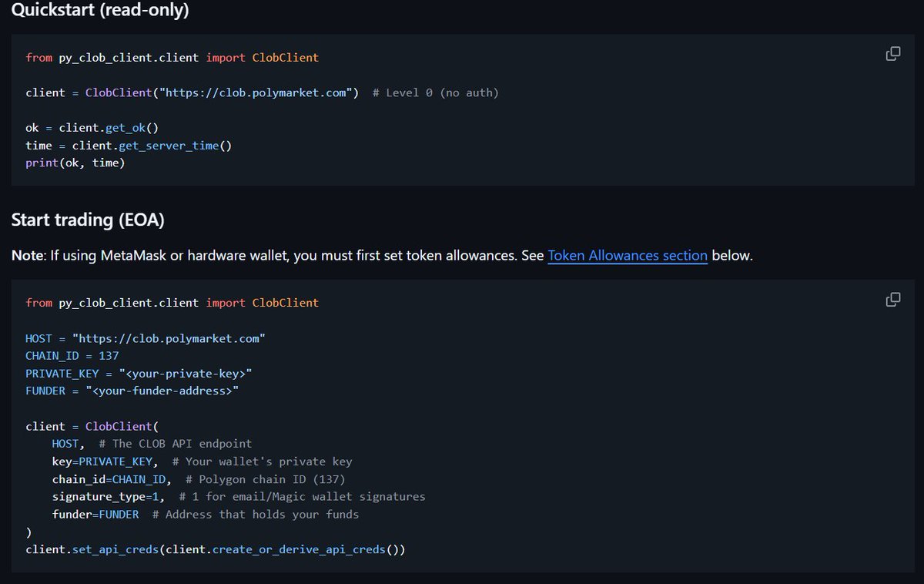924x584 pixels.
Task: Copy the Start trading EOA code block
Action: [893, 300]
